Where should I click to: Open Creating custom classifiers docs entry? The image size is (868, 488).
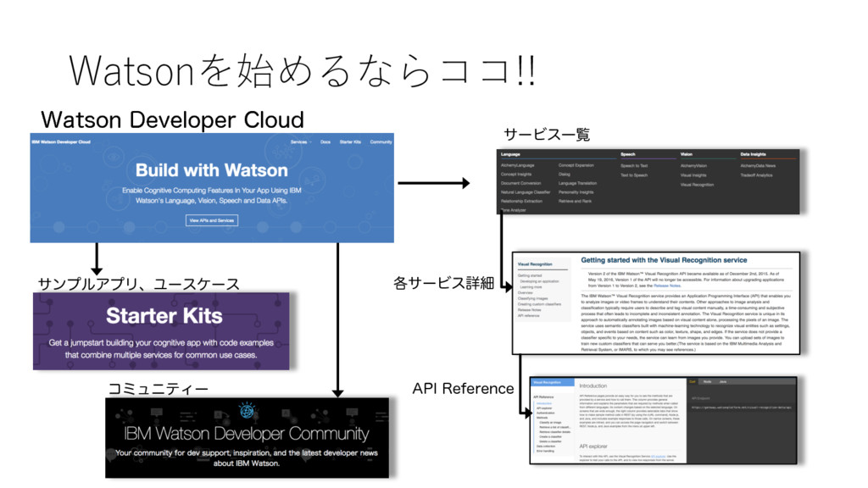[x=539, y=304]
